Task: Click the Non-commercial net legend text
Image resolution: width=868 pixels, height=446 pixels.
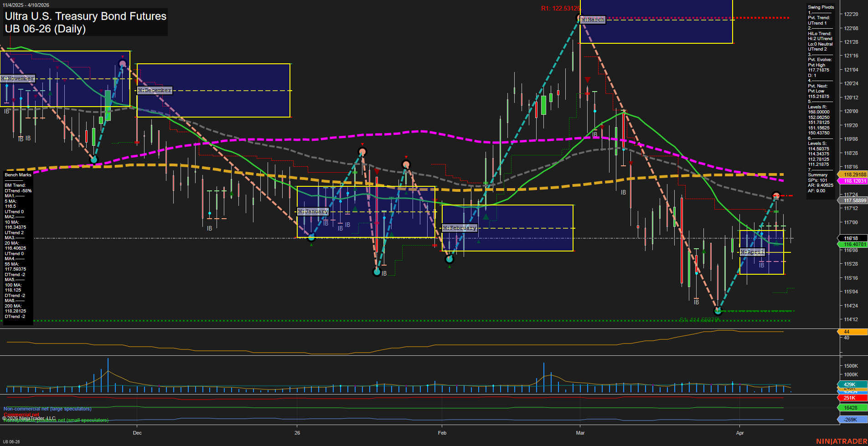Action: (47, 409)
